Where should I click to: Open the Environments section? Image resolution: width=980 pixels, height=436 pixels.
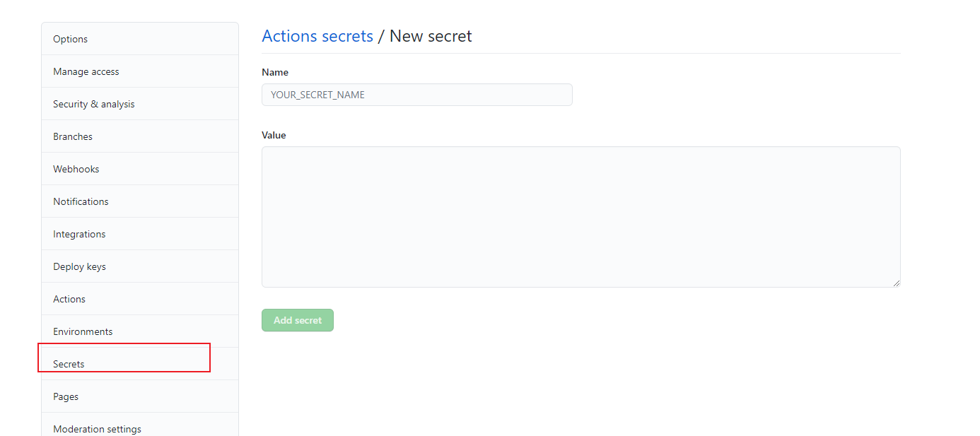83,331
